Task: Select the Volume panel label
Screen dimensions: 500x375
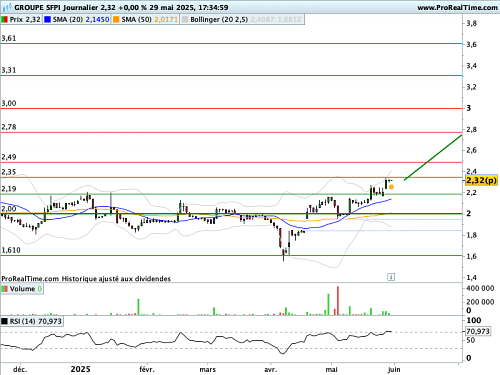Action: (22, 289)
